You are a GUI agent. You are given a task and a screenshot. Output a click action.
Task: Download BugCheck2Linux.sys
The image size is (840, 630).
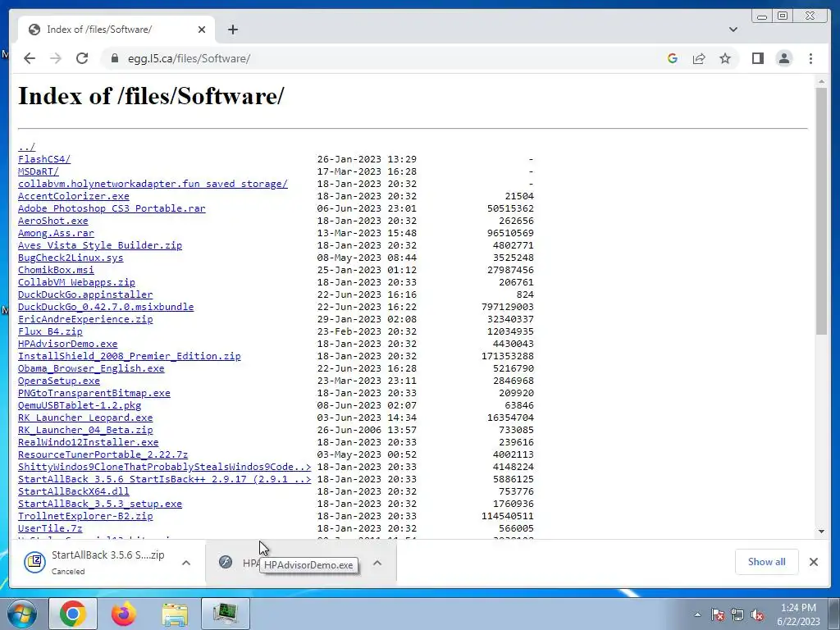(71, 258)
